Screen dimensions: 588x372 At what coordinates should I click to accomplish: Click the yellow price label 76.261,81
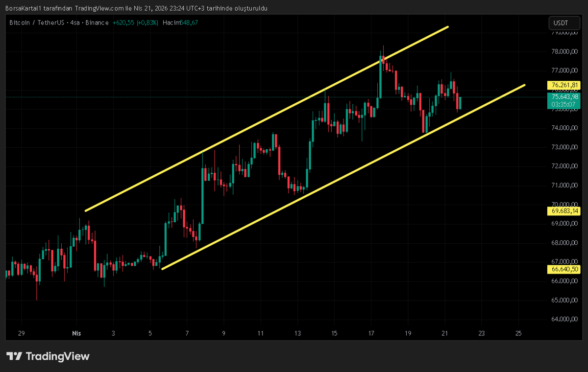[x=563, y=85]
